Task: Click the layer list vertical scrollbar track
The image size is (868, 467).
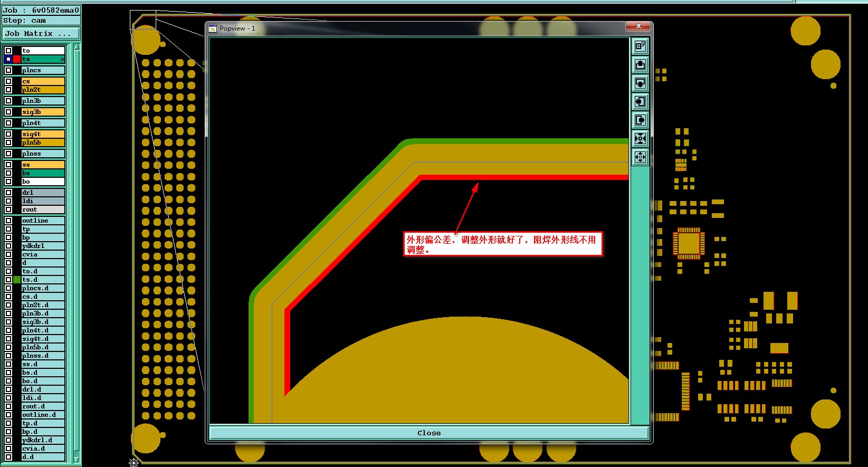Action: pos(77,253)
